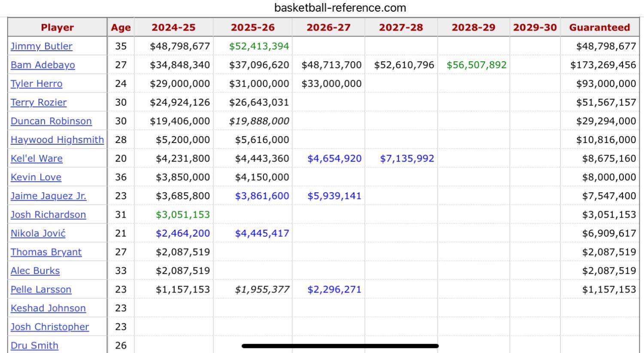The height and width of the screenshot is (353, 644).
Task: Select Kel'el Ware's $7,135,992 team option
Action: [x=407, y=158]
